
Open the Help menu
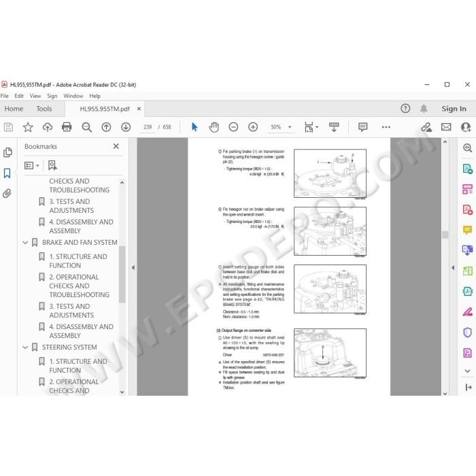click(95, 96)
